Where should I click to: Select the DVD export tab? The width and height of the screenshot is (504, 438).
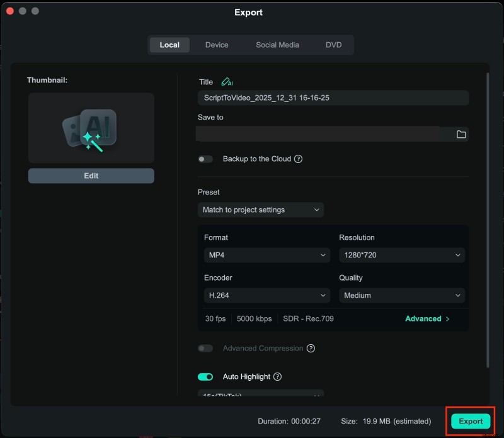(334, 45)
